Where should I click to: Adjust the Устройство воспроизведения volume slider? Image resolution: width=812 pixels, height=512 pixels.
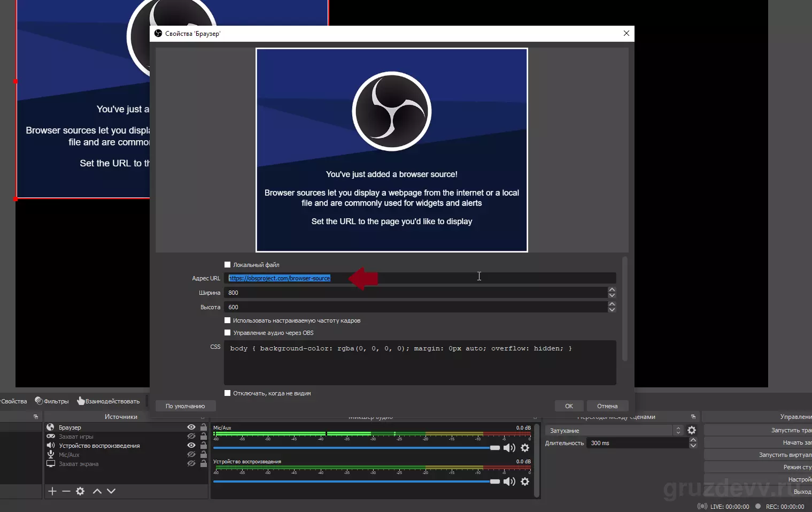click(x=357, y=482)
